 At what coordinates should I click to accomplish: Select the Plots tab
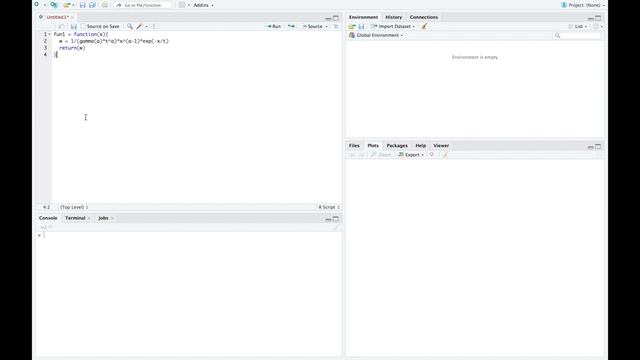(373, 146)
